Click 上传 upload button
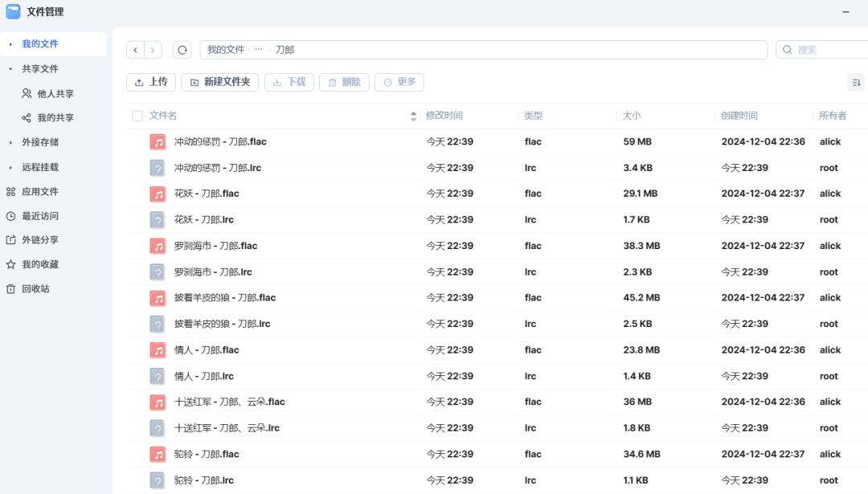 tap(151, 83)
